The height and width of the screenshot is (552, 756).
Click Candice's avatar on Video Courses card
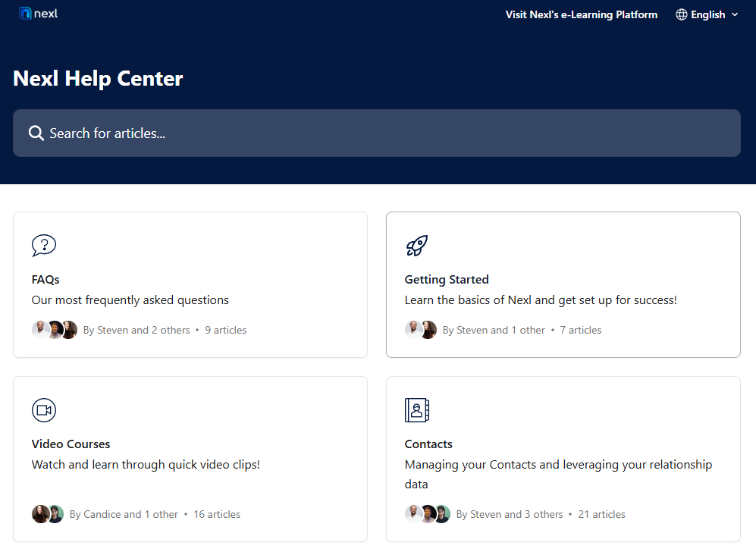click(x=40, y=513)
